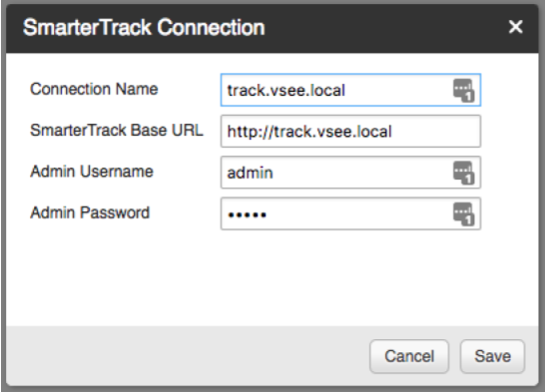Screen dimensions: 545x392
Task: Click password manager icon in Connection Name field
Action: coord(464,91)
